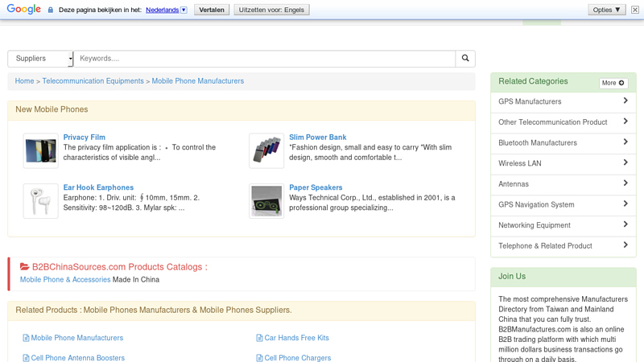
Task: Click the chevron beside GPS Navigation System
Action: (x=625, y=204)
